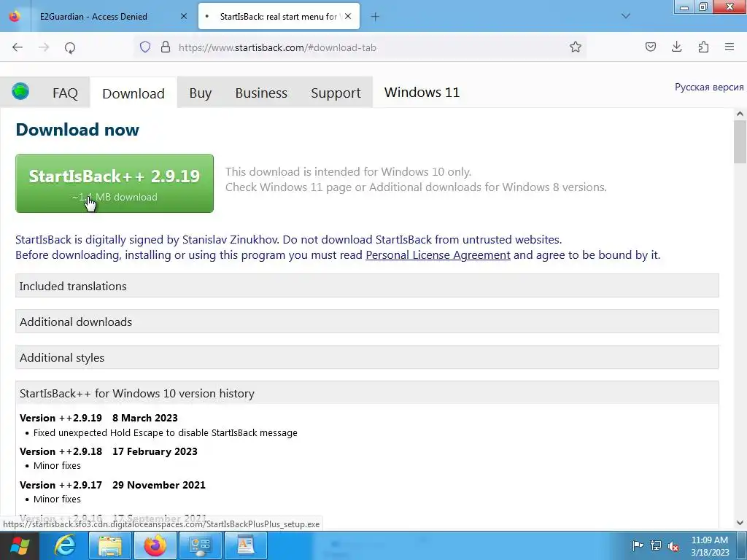This screenshot has width=747, height=560.
Task: Open the FAQ page tab
Action: (x=65, y=93)
